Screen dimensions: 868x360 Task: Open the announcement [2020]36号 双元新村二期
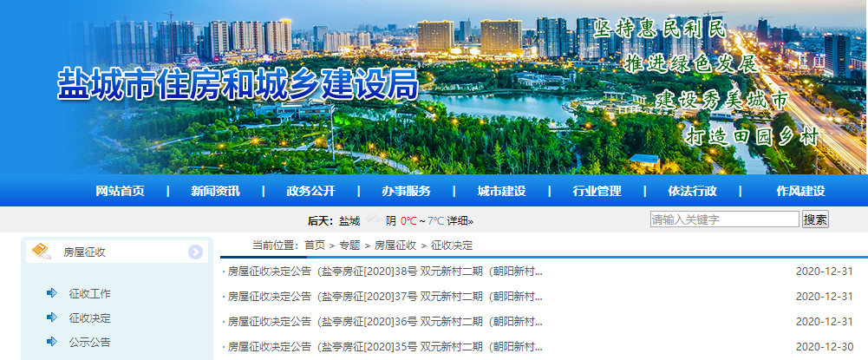385,321
